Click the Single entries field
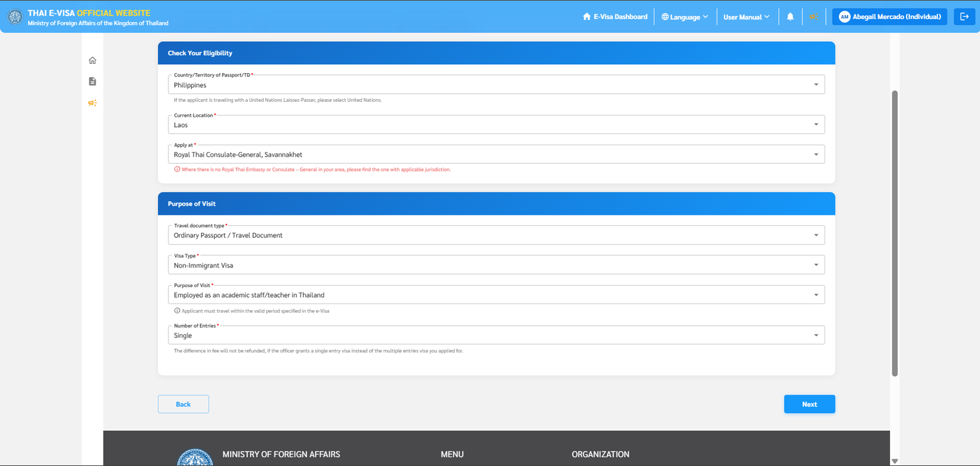 (496, 335)
